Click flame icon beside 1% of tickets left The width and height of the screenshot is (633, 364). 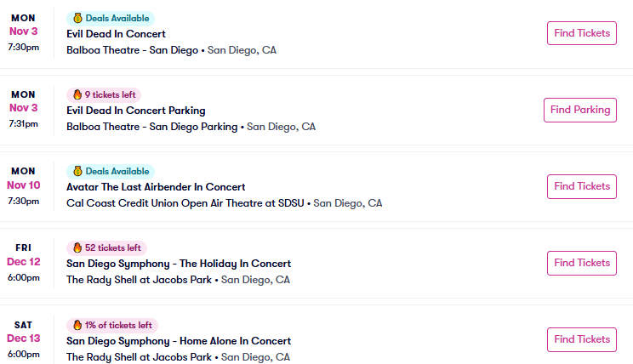tap(77, 324)
